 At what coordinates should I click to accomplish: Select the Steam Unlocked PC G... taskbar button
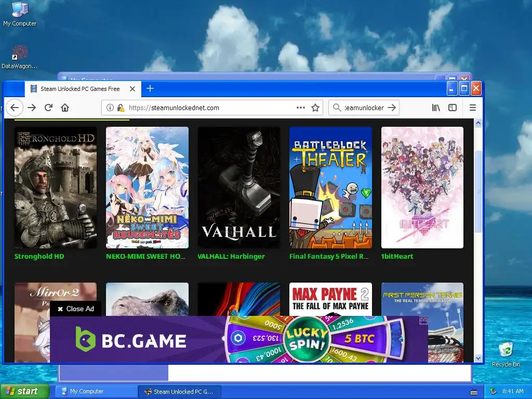180,392
